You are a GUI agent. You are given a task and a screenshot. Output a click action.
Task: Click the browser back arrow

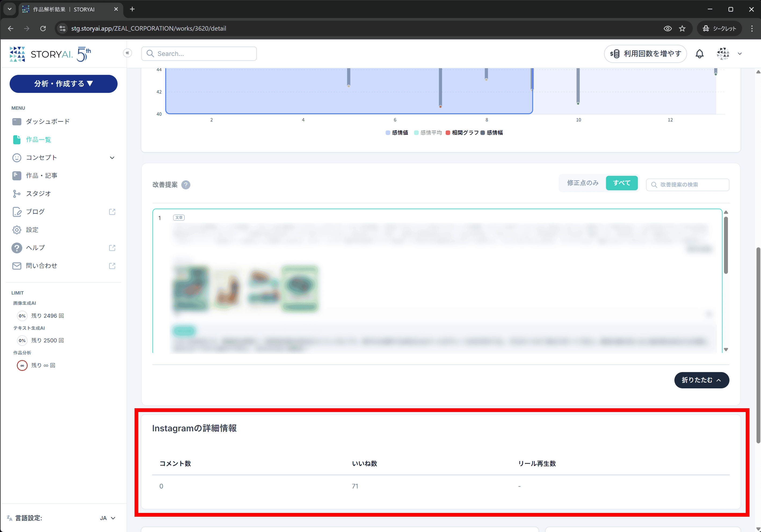point(10,28)
